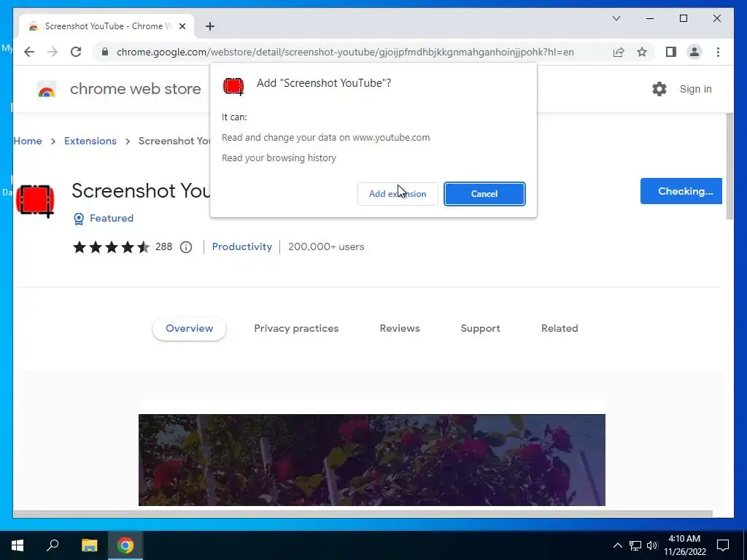Click the flower preview image
This screenshot has width=747, height=560.
point(372,460)
